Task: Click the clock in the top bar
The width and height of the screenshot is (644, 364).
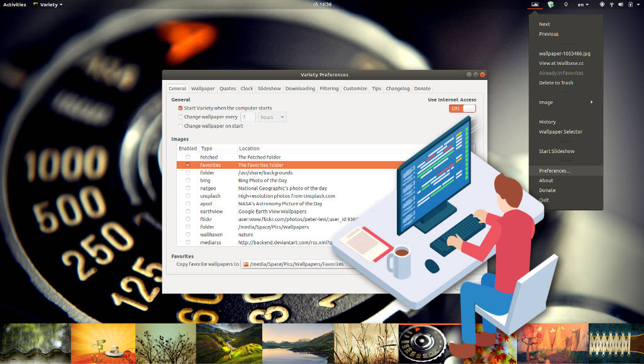Action: pyautogui.click(x=322, y=4)
